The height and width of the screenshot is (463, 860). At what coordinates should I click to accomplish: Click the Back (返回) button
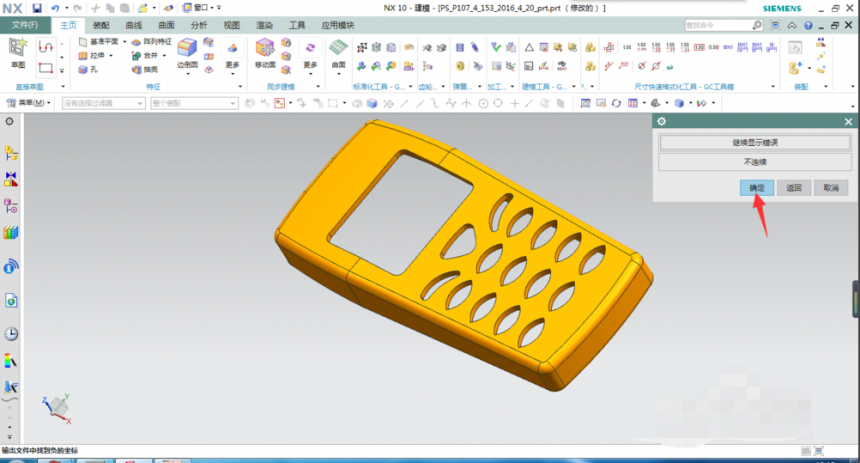[794, 188]
